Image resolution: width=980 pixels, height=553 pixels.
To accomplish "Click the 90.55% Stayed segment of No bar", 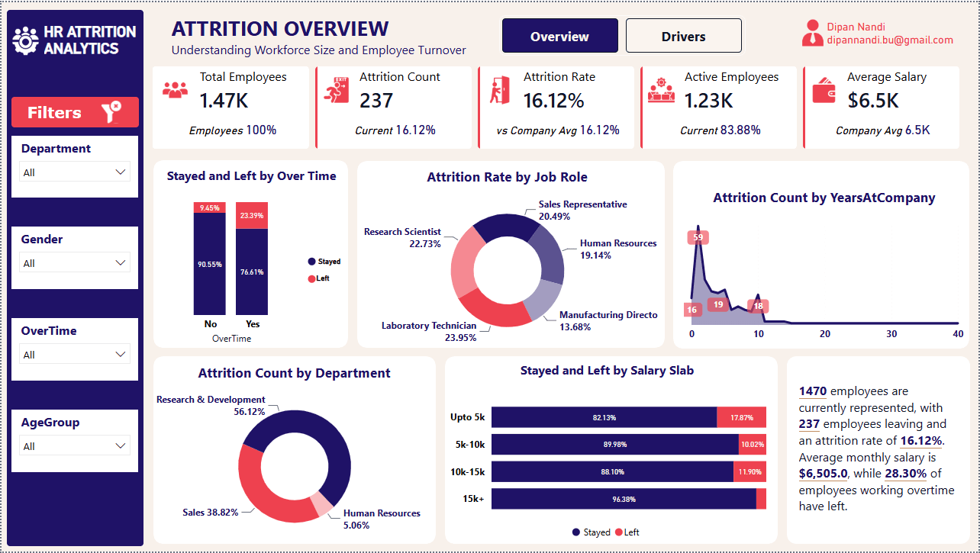I will click(x=210, y=265).
